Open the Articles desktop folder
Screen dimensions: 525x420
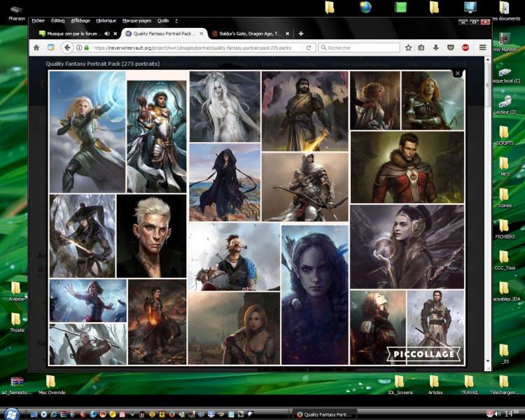[x=435, y=384]
